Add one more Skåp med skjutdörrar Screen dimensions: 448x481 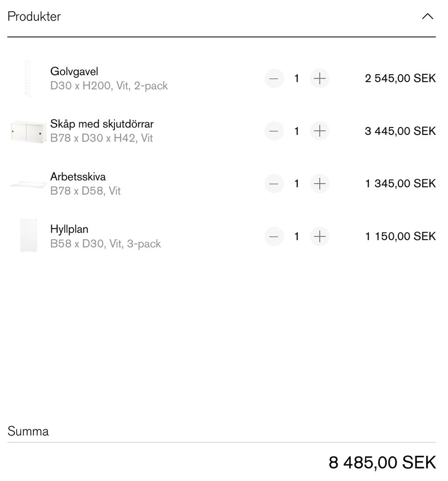coord(320,131)
